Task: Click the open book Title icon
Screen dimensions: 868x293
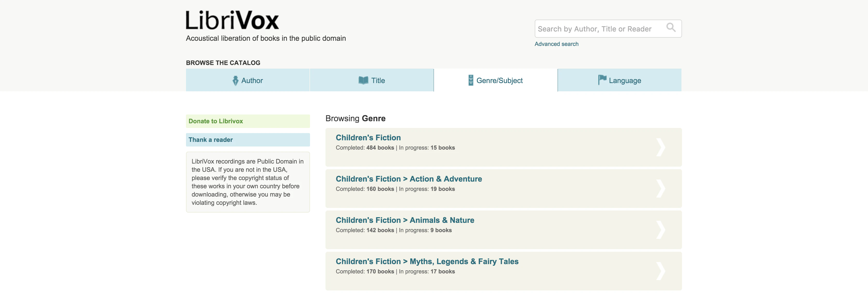Action: pyautogui.click(x=363, y=80)
